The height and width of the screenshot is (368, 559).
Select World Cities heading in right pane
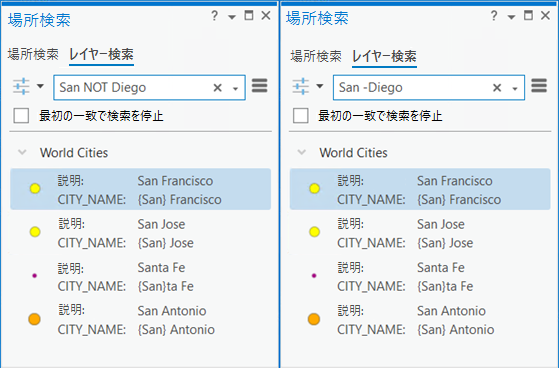click(353, 153)
